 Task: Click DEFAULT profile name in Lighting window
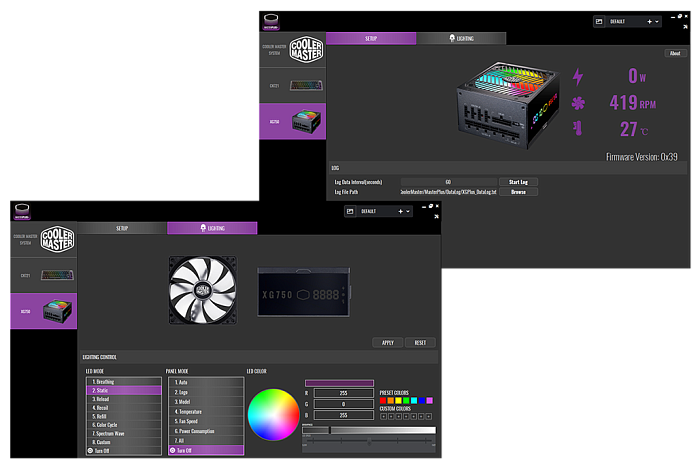coord(368,211)
